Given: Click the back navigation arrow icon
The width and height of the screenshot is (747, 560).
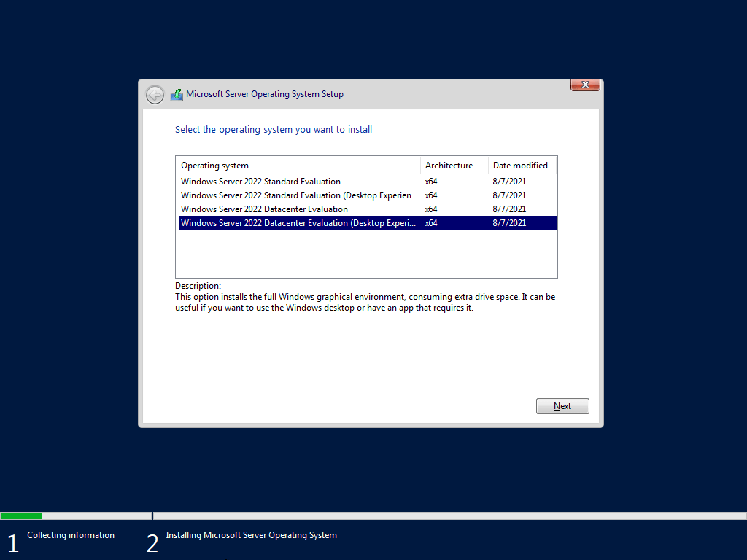Looking at the screenshot, I should [x=155, y=94].
